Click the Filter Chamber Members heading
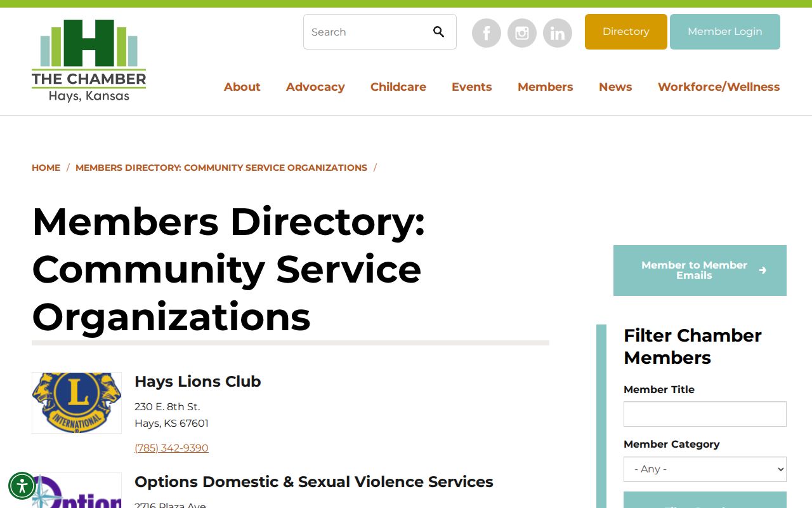Image resolution: width=812 pixels, height=508 pixels. [693, 346]
